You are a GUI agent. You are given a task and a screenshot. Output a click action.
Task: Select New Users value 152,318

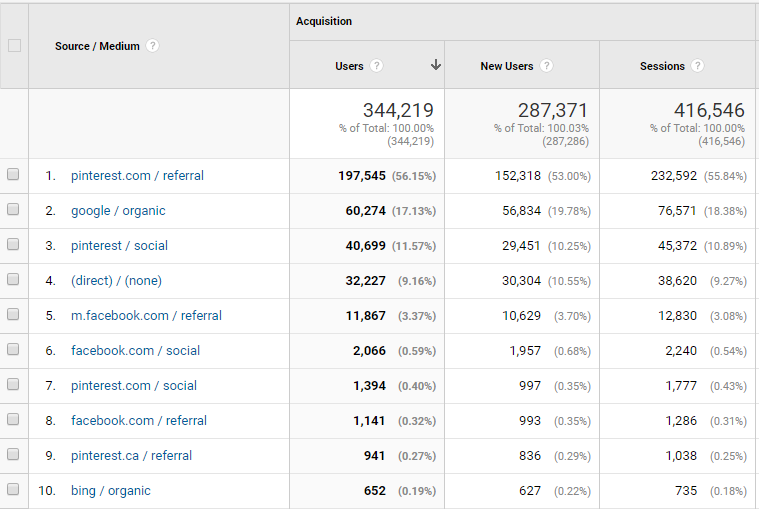pos(518,176)
